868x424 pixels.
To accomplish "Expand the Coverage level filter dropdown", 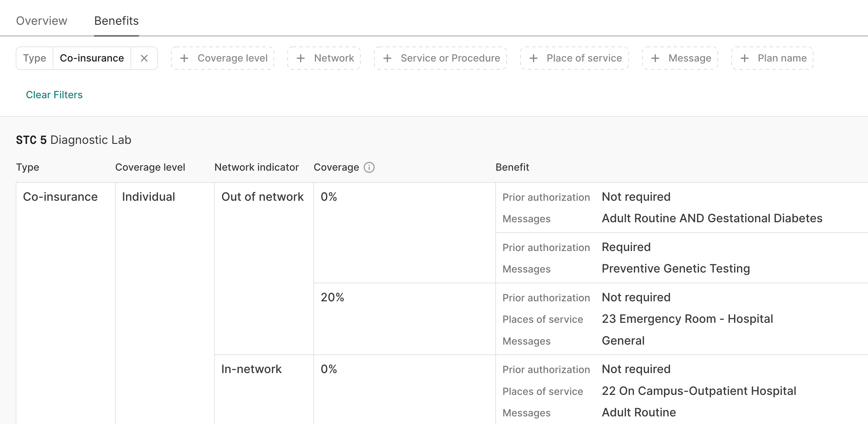I will (222, 58).
